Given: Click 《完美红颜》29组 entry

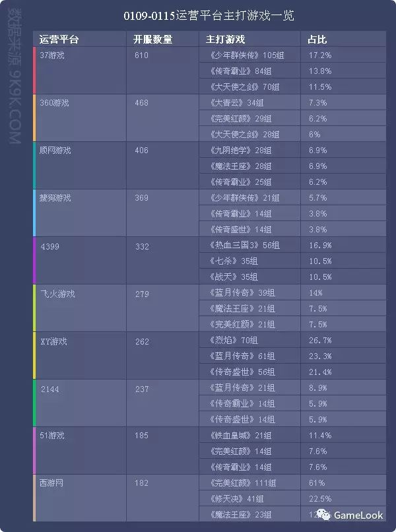Looking at the screenshot, I should [x=241, y=118].
